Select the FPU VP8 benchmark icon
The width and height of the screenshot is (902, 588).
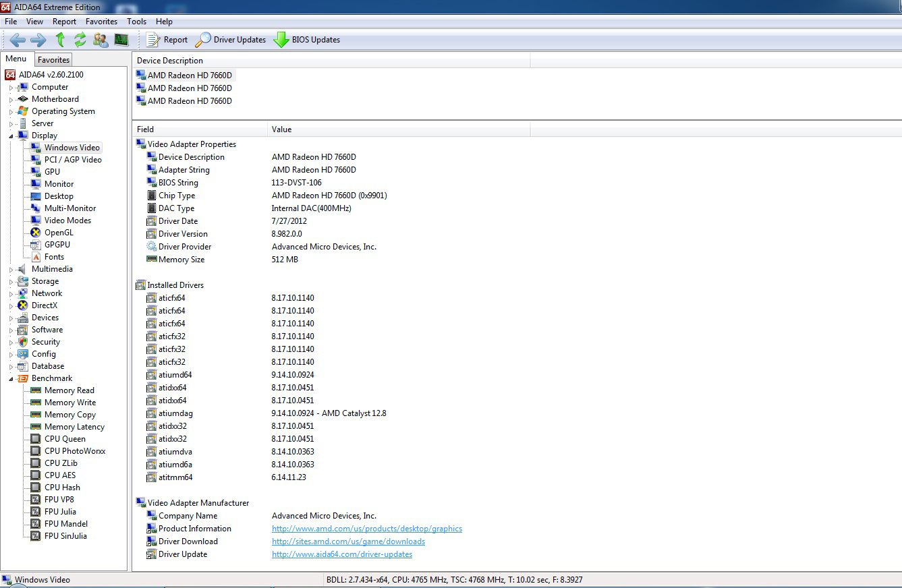point(36,500)
